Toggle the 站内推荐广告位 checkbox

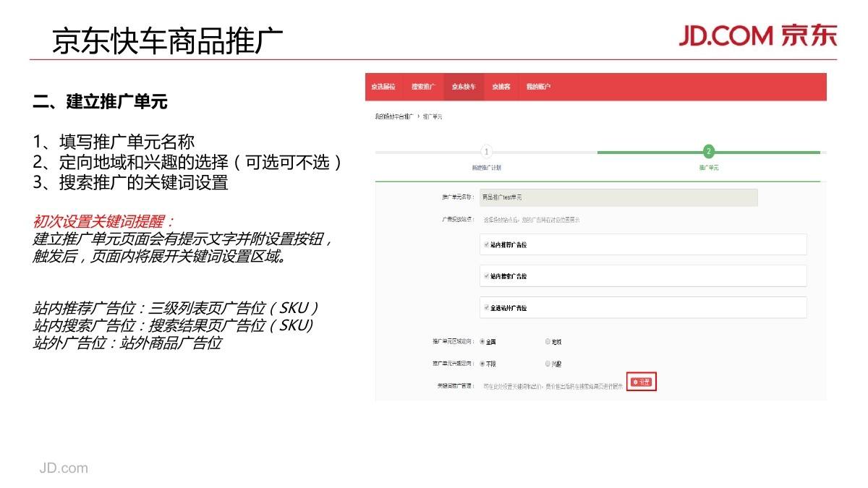(x=487, y=245)
